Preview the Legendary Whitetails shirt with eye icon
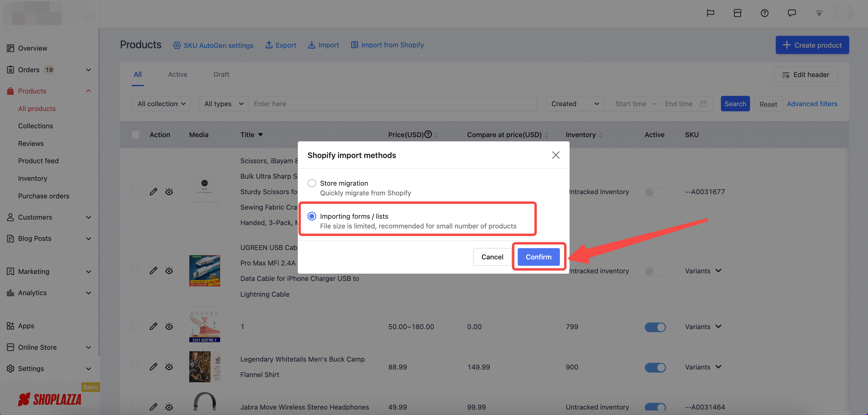Viewport: 868px width, 415px height. click(x=169, y=367)
